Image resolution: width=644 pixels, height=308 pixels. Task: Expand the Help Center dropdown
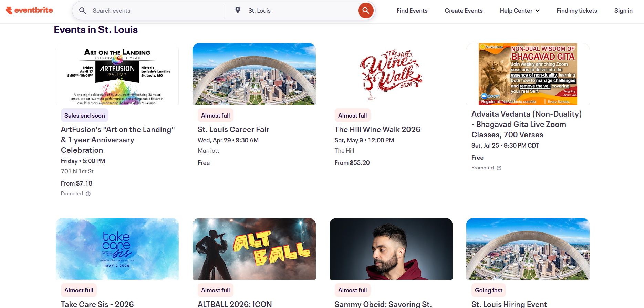[520, 11]
